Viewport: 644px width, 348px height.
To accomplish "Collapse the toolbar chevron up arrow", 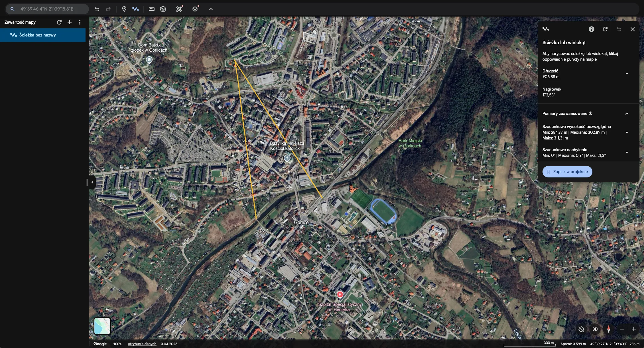I will 211,9.
